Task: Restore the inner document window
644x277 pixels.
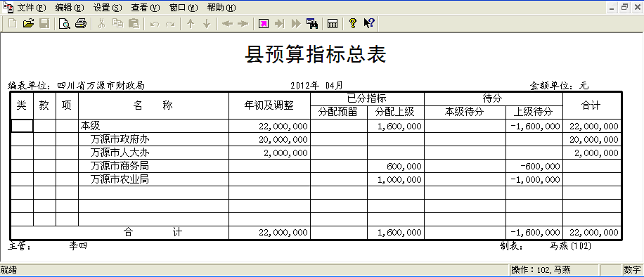Action: (x=625, y=8)
